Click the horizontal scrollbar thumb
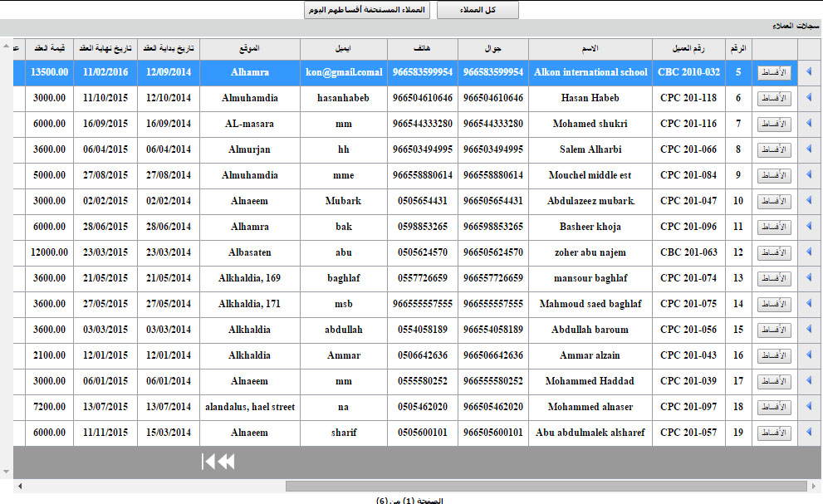 pos(546,486)
